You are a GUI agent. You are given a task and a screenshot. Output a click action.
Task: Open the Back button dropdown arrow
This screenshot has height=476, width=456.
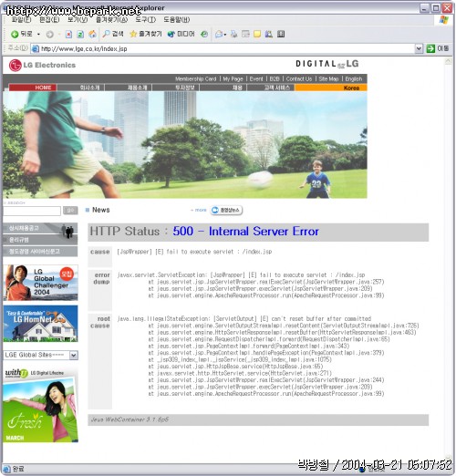[x=38, y=35]
